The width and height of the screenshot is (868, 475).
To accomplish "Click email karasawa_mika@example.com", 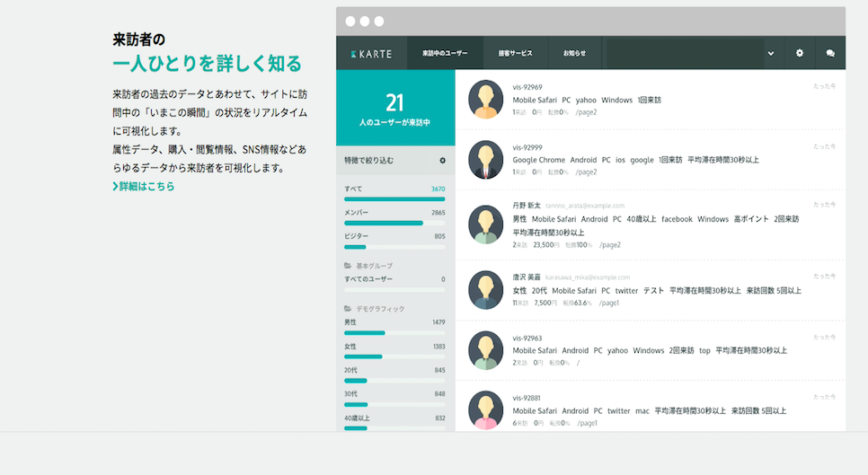I will pos(588,277).
